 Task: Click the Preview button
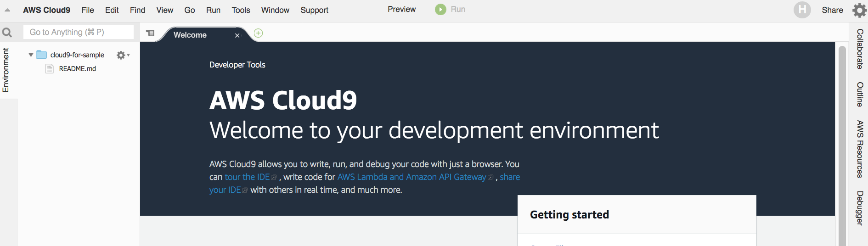pos(401,9)
